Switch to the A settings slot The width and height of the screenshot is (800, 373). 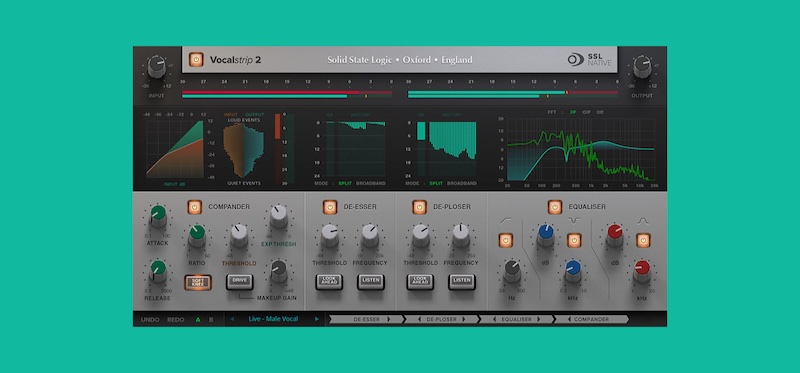pyautogui.click(x=198, y=320)
